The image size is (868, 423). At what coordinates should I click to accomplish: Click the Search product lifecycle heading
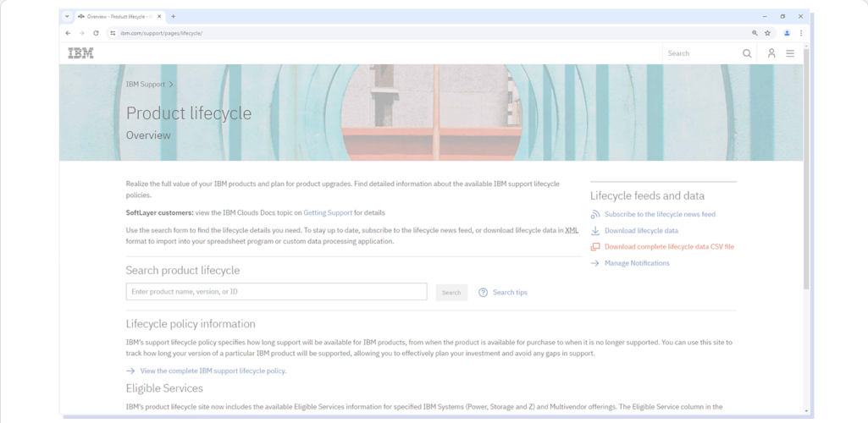tap(183, 271)
